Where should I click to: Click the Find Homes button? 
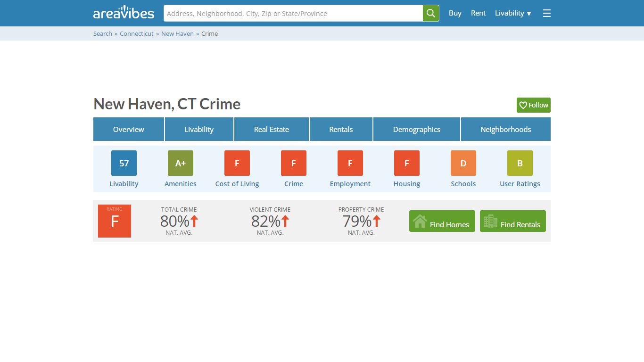click(x=442, y=221)
